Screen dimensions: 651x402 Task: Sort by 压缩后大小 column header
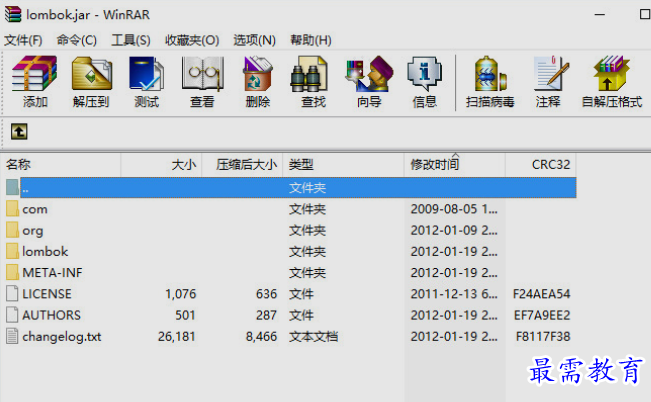click(242, 165)
